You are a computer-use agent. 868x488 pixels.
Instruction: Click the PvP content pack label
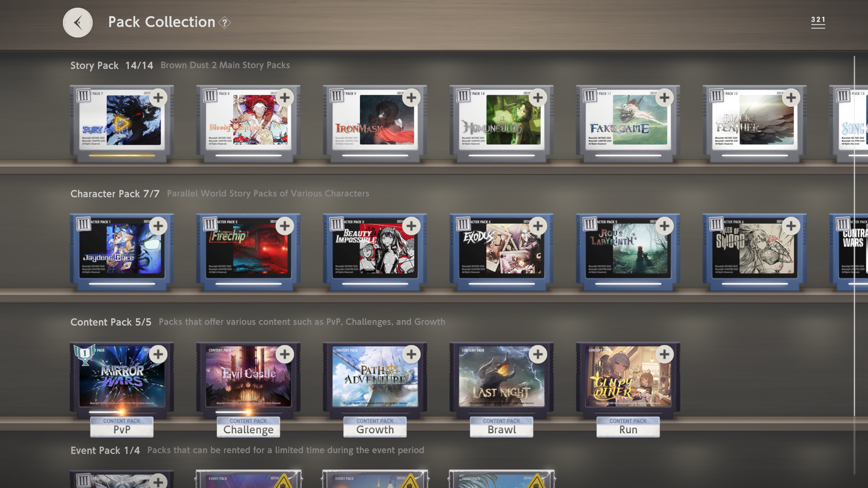click(122, 427)
